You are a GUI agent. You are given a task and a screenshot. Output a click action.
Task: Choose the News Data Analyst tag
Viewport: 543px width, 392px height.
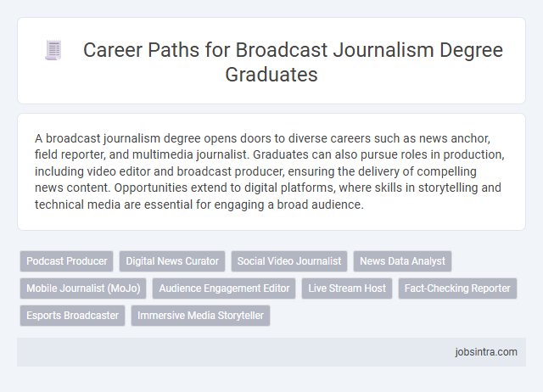[402, 261]
